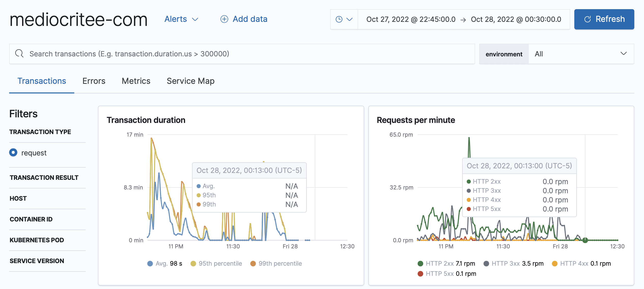Switch to the Errors tab
644x289 pixels.
tap(94, 81)
